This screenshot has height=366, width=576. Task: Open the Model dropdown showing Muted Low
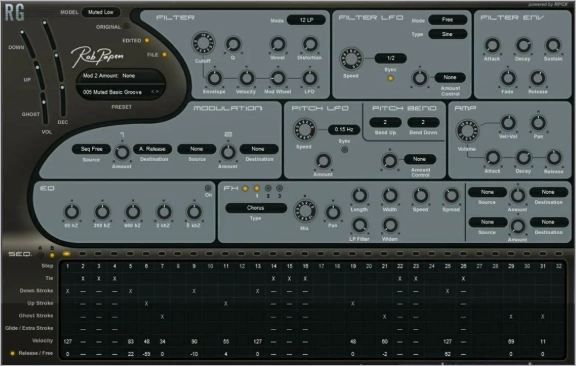[x=101, y=12]
